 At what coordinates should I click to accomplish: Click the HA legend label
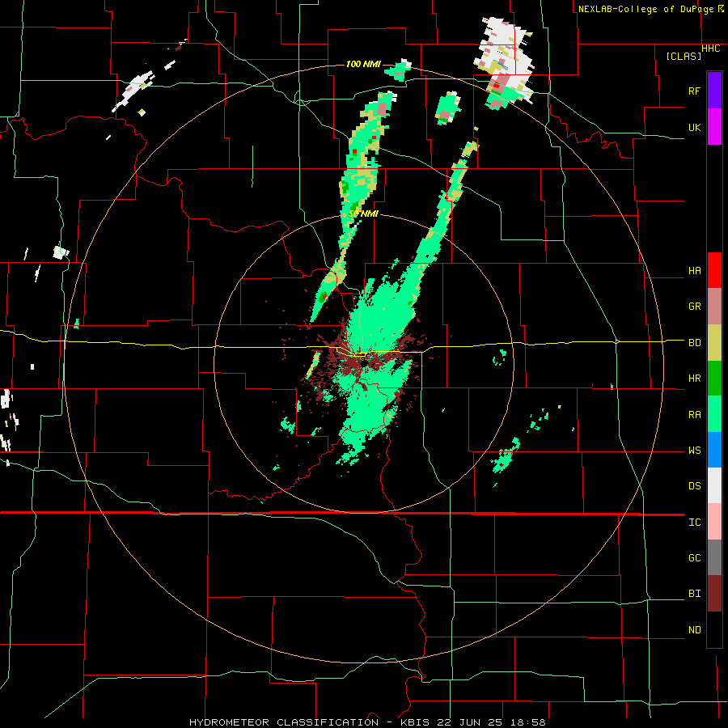(694, 271)
